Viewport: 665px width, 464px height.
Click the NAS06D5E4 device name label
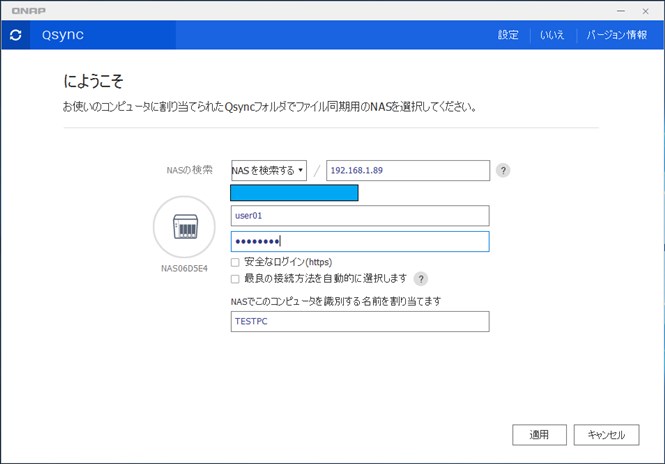184,268
